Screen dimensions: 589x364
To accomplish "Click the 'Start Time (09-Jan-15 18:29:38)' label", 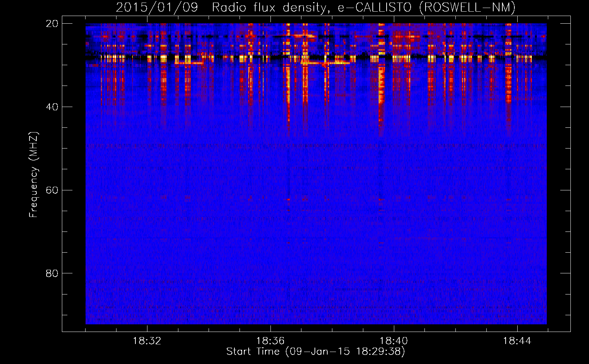I will point(316,352).
